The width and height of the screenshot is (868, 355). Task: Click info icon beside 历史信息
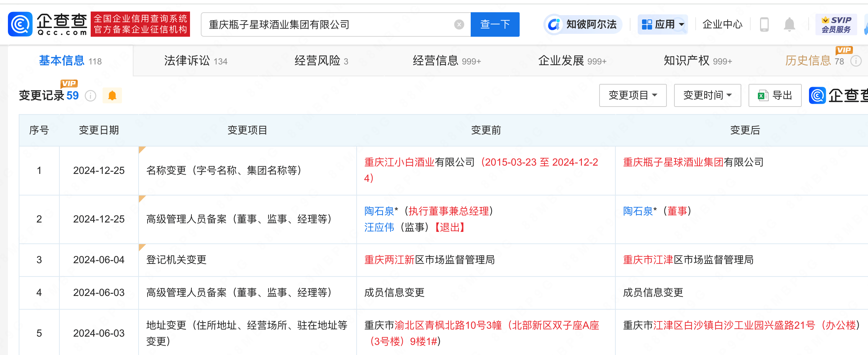(x=856, y=61)
